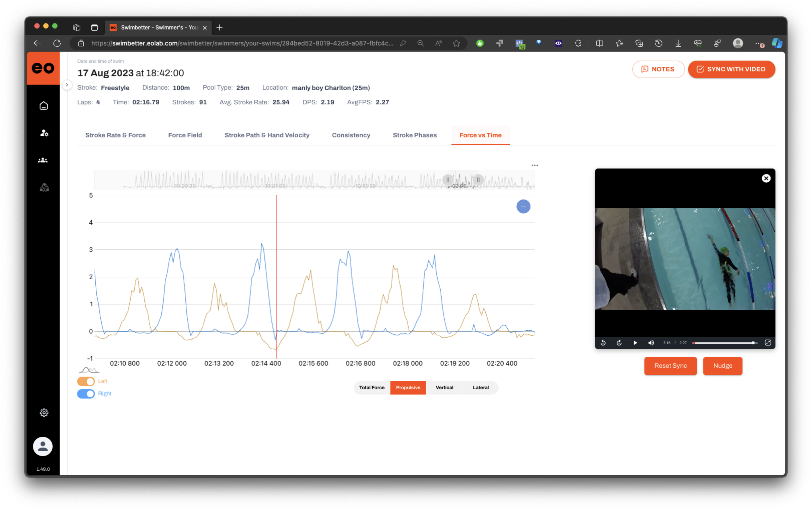The image size is (812, 510).
Task: Click the red time cursor on the chart
Action: click(x=277, y=277)
